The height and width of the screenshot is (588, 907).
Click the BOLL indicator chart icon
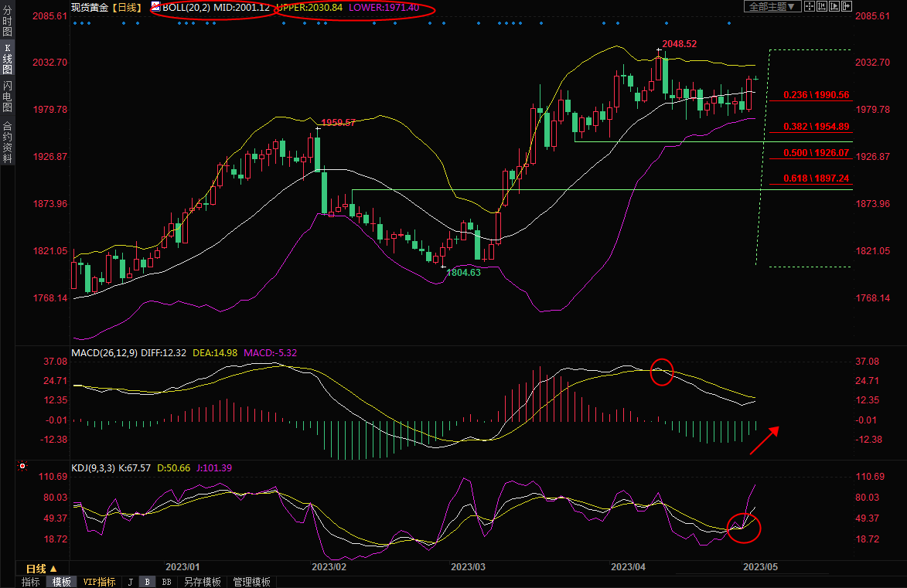click(155, 7)
